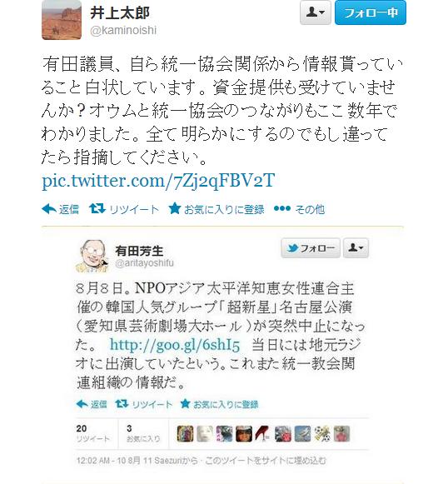The image size is (448, 484).
Task: Favorite 有田芳生's embedded tweet
Action: 219,404
